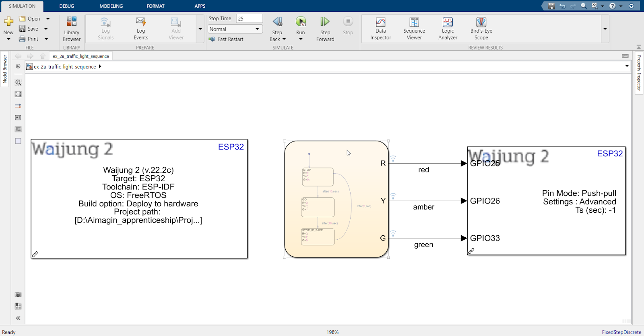Select the ex_2a_traffic_light_sequence model tab
644x336 pixels.
point(80,56)
